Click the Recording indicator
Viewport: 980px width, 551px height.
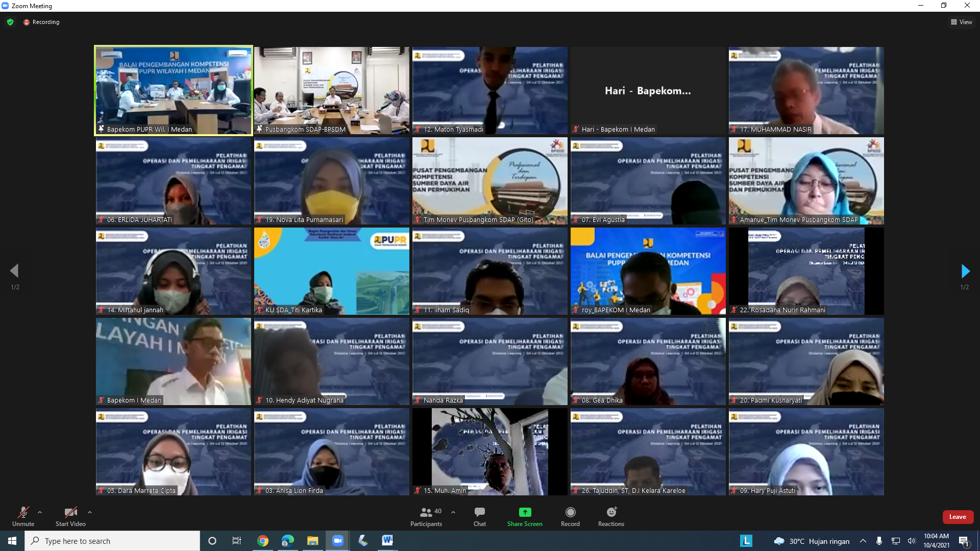click(x=41, y=22)
